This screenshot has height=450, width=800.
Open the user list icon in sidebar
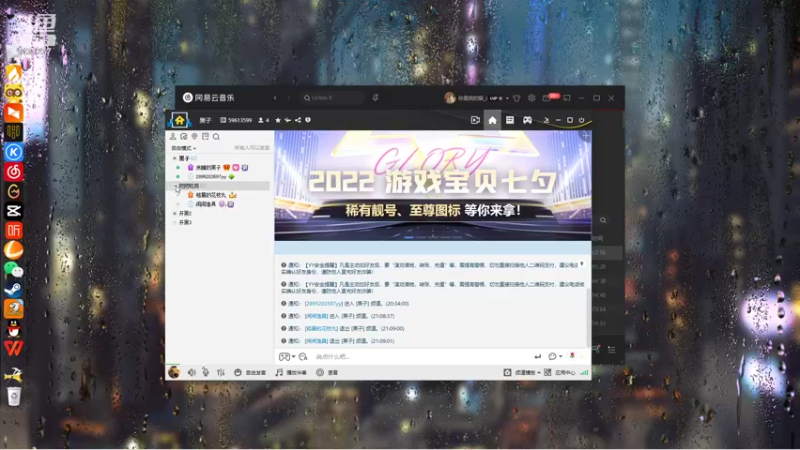[173, 137]
